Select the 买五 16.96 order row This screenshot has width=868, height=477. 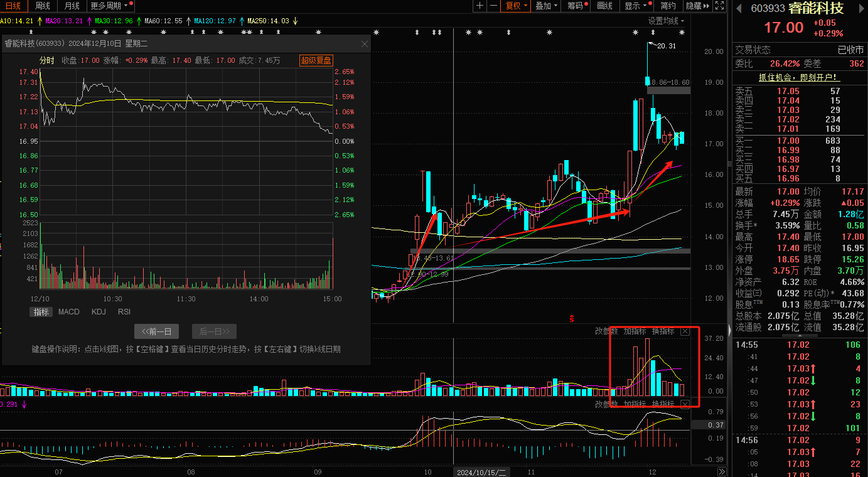point(800,178)
